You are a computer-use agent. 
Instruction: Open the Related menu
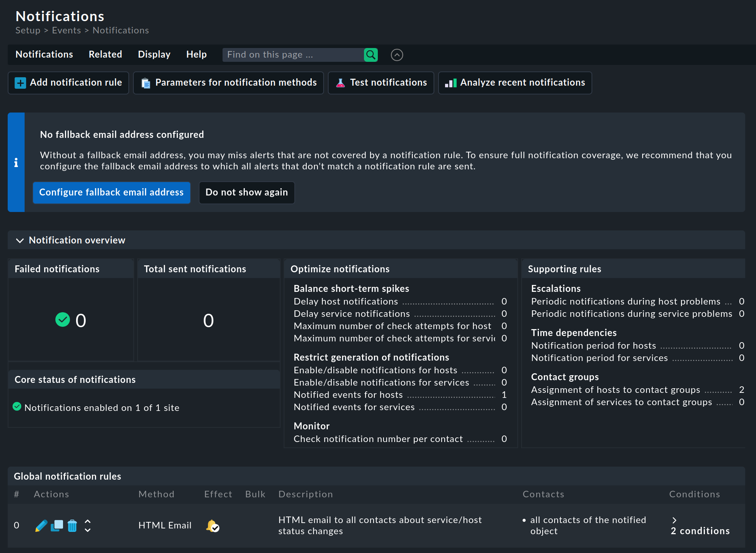pyautogui.click(x=105, y=55)
